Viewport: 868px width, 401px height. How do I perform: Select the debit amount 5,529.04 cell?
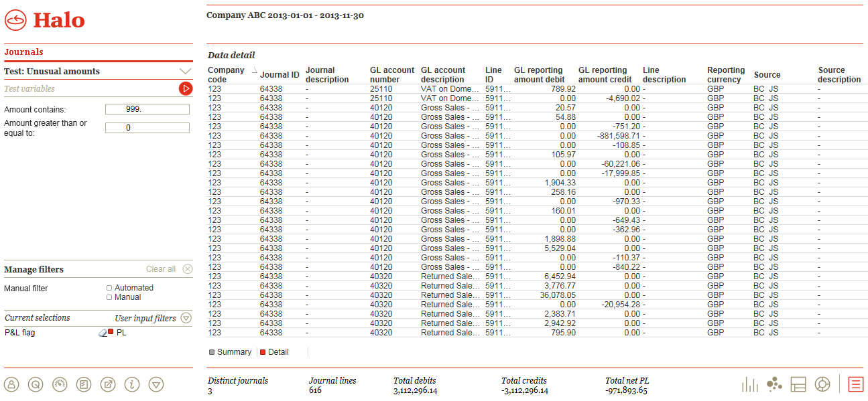point(560,248)
